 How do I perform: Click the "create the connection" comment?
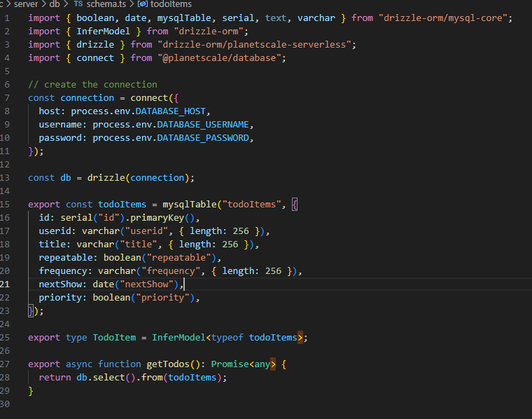(x=92, y=84)
